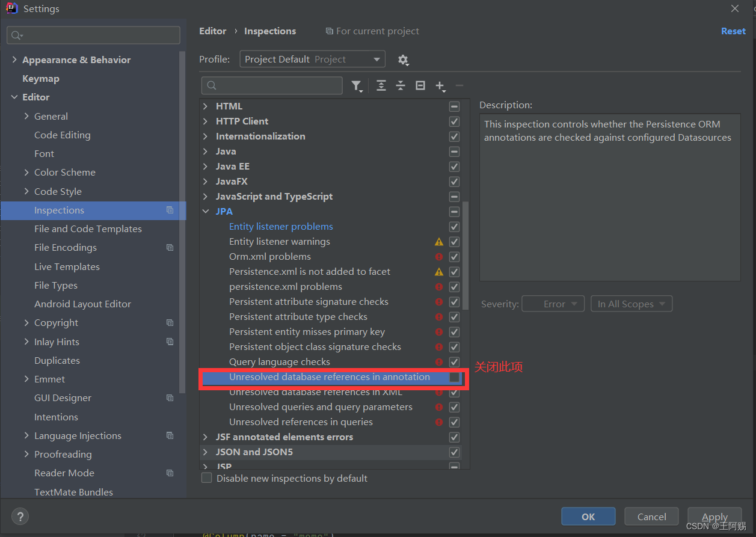756x537 pixels.
Task: Click the show-only-modified inspections icon
Action: [420, 85]
